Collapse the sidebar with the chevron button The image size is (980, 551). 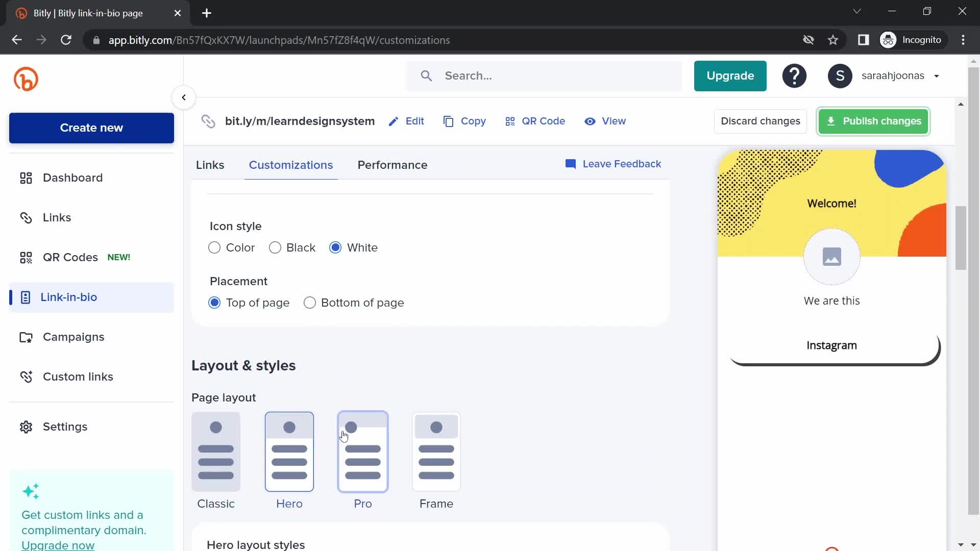point(184,97)
